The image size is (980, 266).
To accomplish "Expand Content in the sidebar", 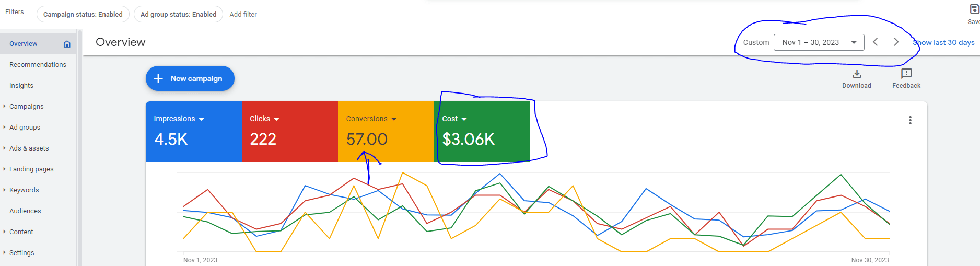I will [4, 232].
